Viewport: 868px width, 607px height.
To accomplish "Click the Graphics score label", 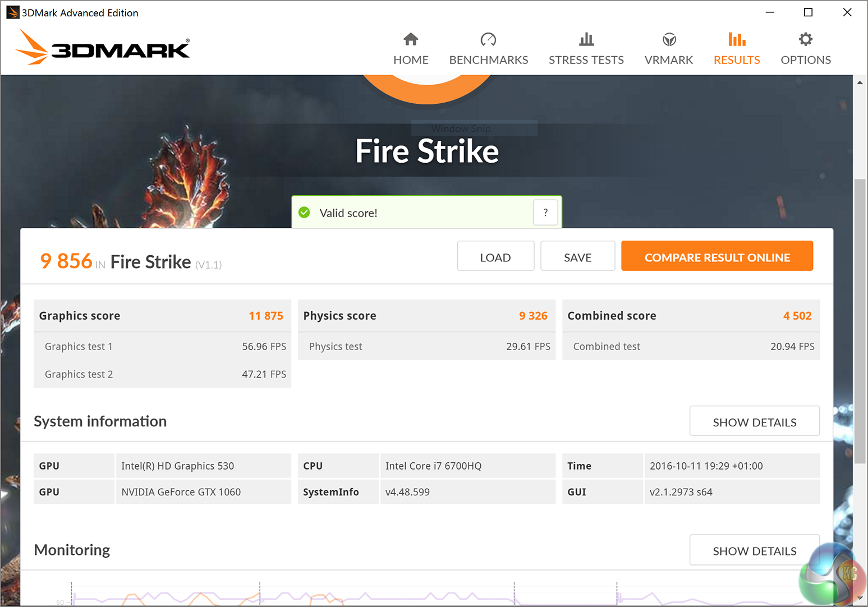I will coord(80,316).
